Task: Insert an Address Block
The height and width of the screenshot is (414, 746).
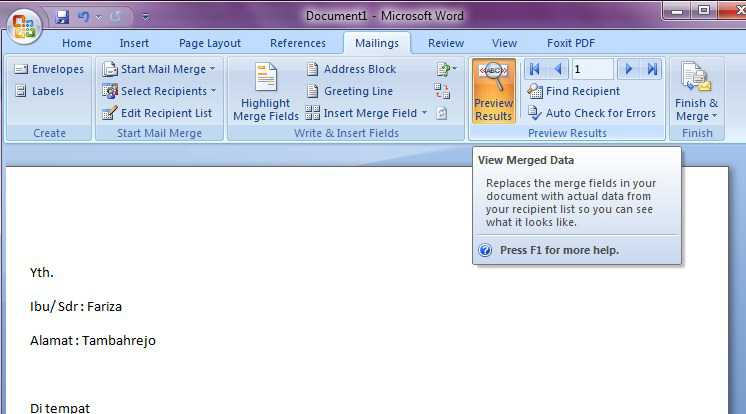Action: point(351,69)
